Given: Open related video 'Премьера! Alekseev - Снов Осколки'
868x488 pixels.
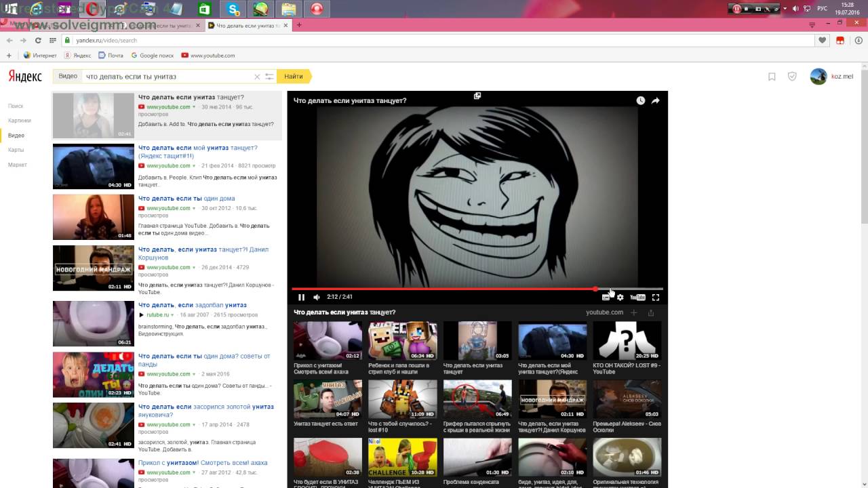Looking at the screenshot, I should tap(627, 399).
